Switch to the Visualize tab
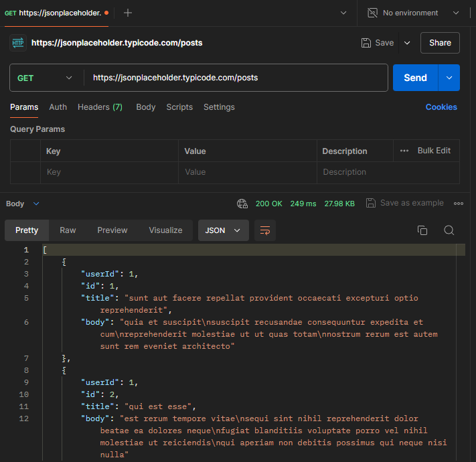The width and height of the screenshot is (476, 462). pos(165,230)
